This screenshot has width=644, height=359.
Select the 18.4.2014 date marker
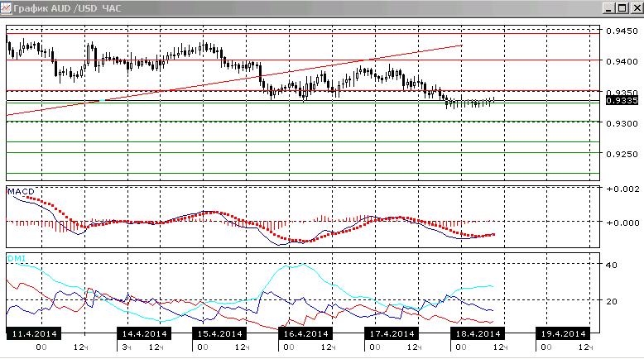click(478, 333)
